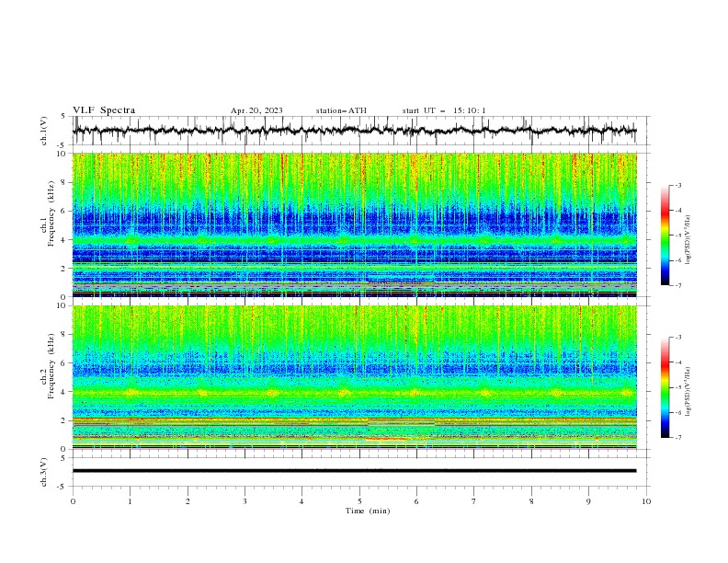Screen dimensions: 728x563
Task: Click the ch.2 spectrogram yellow 4 kHz band
Action: pyautogui.click(x=354, y=393)
